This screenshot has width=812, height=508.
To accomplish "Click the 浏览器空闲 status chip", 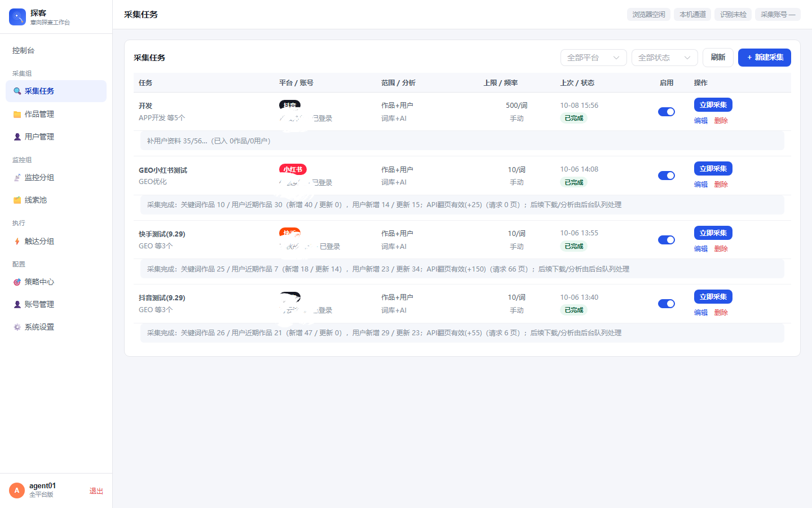I will (648, 15).
